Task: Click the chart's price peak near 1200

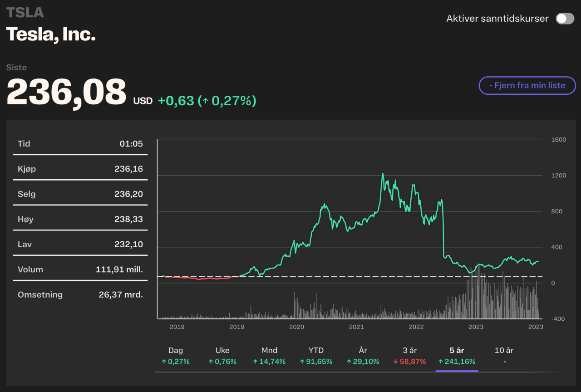Action: pos(383,174)
